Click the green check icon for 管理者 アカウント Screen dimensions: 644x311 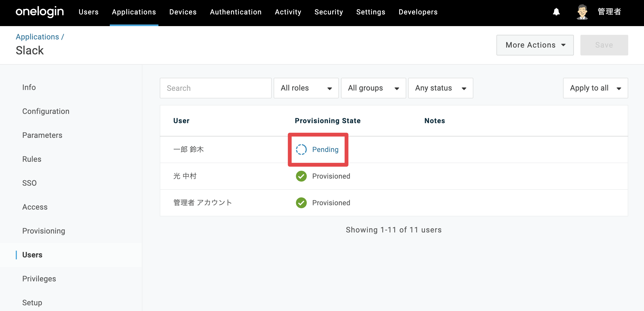(301, 203)
